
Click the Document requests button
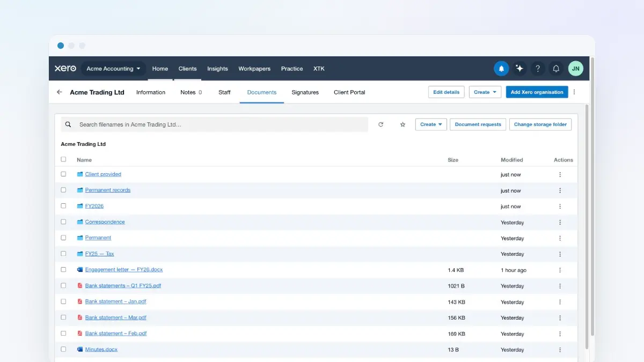(478, 124)
